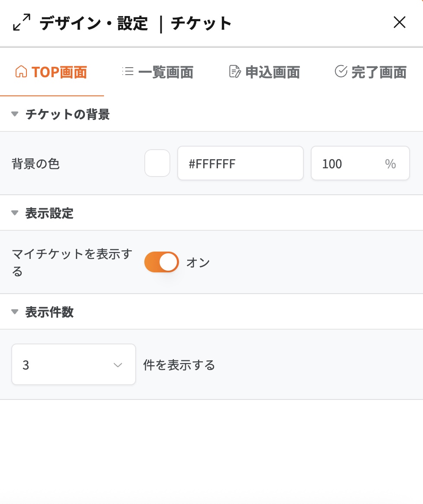Click the #FFFFFF hex color field
The height and width of the screenshot is (504, 423).
[240, 163]
